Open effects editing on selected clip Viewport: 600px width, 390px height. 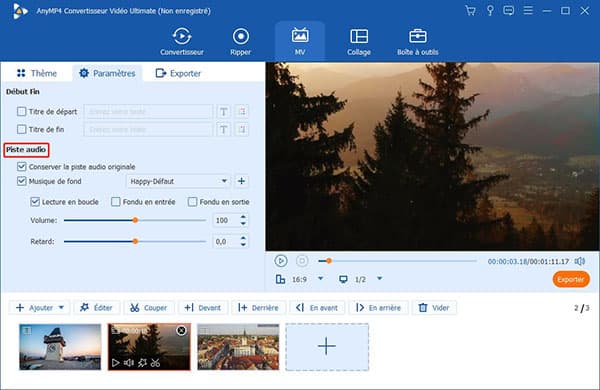tap(142, 362)
